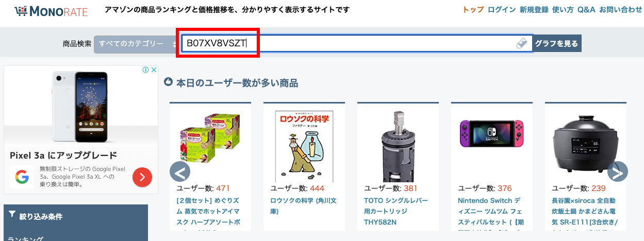
Task: Click グラフを見る button
Action: 557,44
